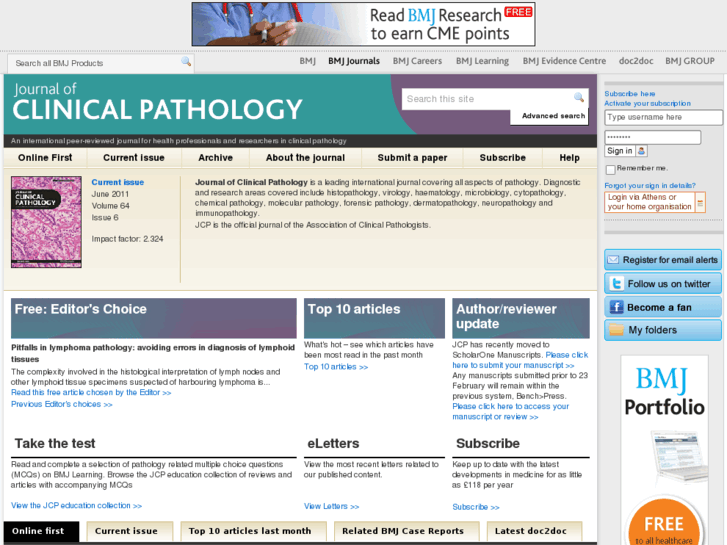727x545 pixels.
Task: Open the blue Current issue link
Action: pos(117,182)
